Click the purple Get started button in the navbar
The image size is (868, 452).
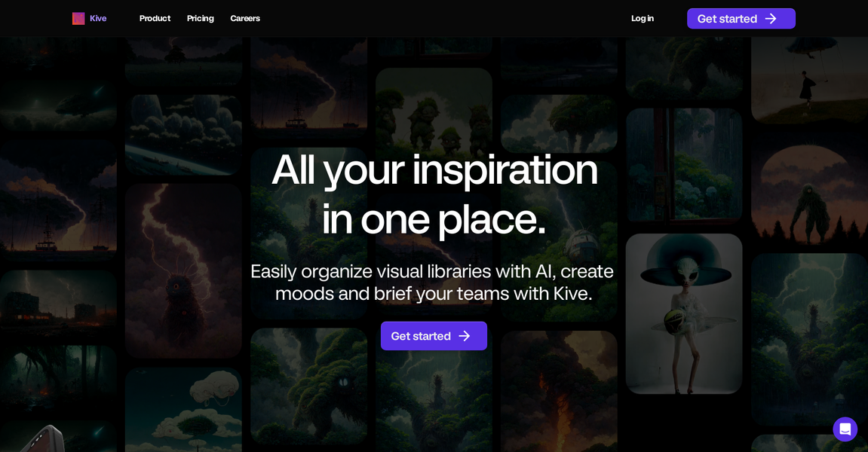(x=741, y=18)
